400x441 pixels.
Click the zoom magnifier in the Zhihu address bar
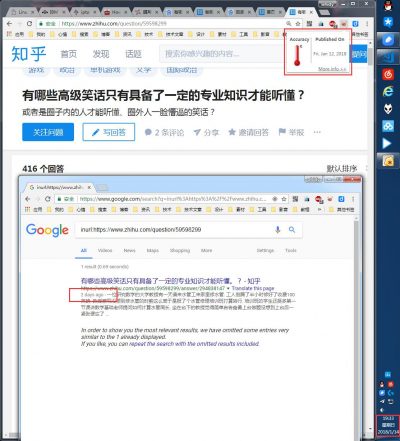(289, 24)
